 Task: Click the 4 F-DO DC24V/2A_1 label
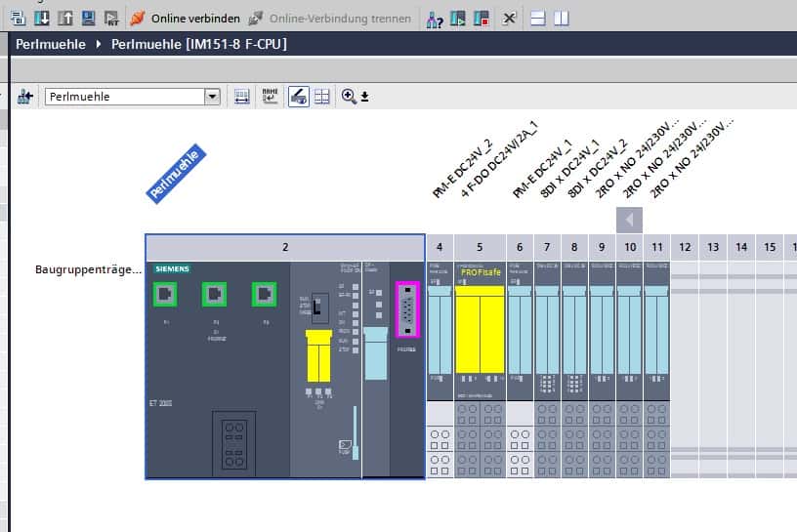tap(499, 159)
